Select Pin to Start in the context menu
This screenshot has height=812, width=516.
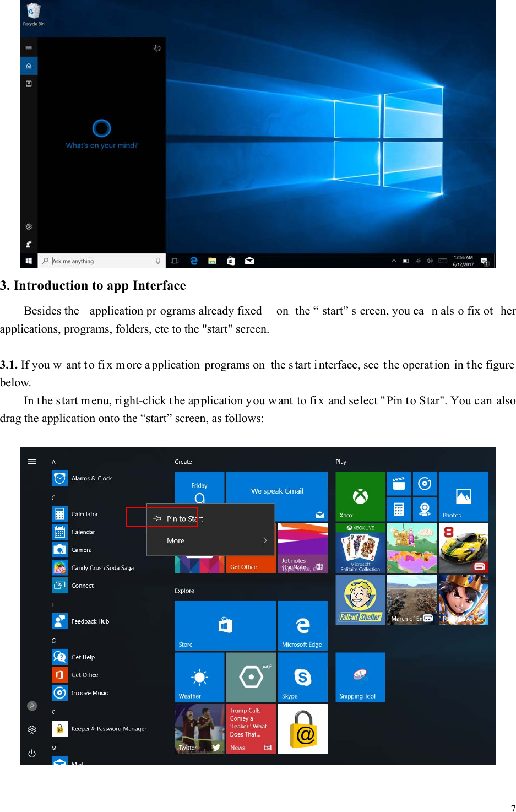(185, 518)
